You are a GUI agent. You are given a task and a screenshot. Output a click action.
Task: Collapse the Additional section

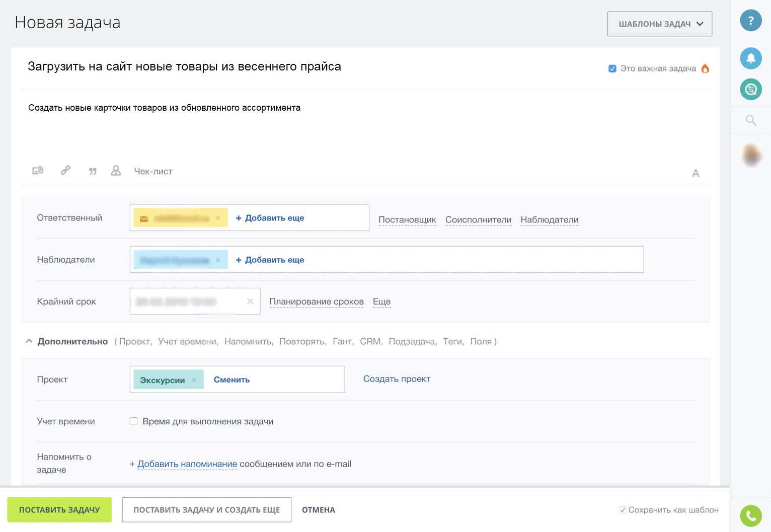click(x=29, y=341)
